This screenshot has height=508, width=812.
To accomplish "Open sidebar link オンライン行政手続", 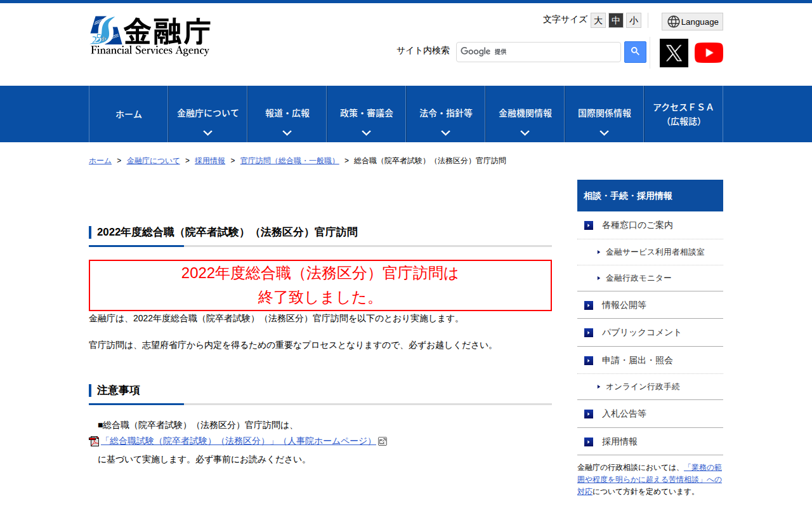I will 643,387.
